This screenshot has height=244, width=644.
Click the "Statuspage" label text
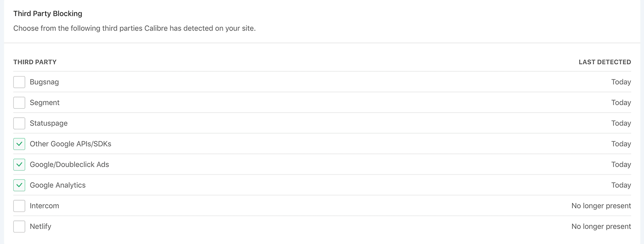49,123
